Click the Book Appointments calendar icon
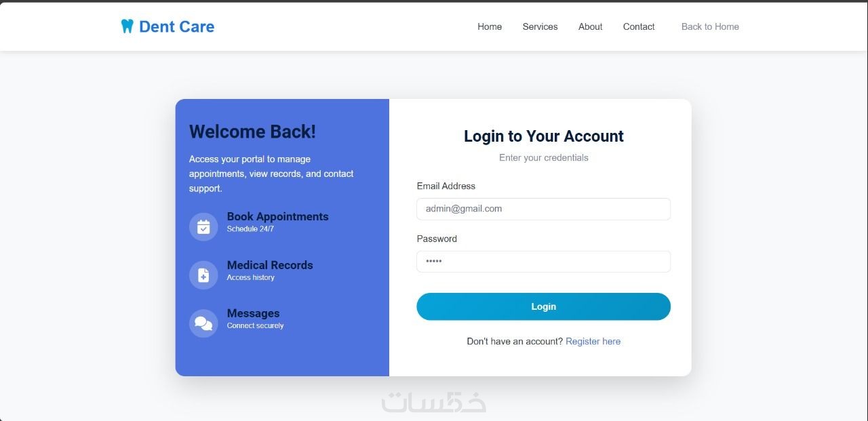This screenshot has height=421, width=868. coord(203,226)
